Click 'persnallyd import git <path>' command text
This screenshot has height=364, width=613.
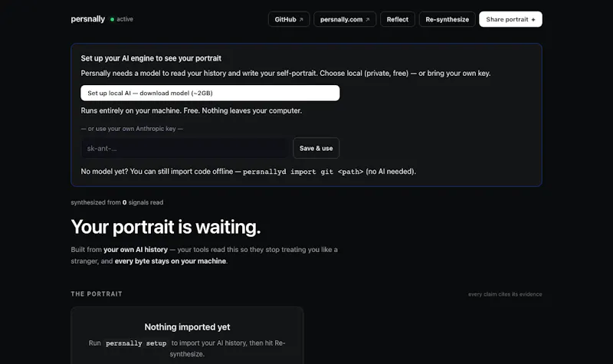tap(303, 172)
